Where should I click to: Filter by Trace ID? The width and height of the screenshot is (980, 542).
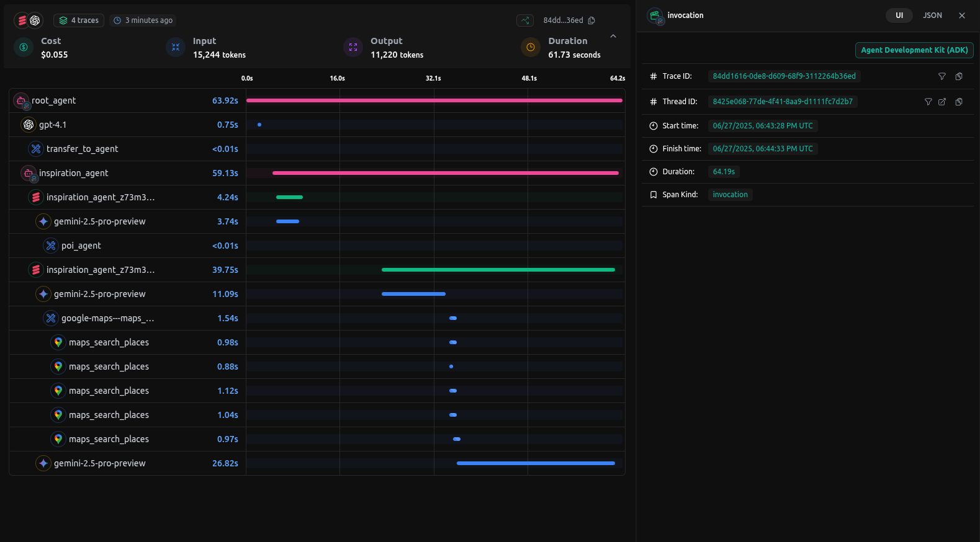pyautogui.click(x=942, y=76)
